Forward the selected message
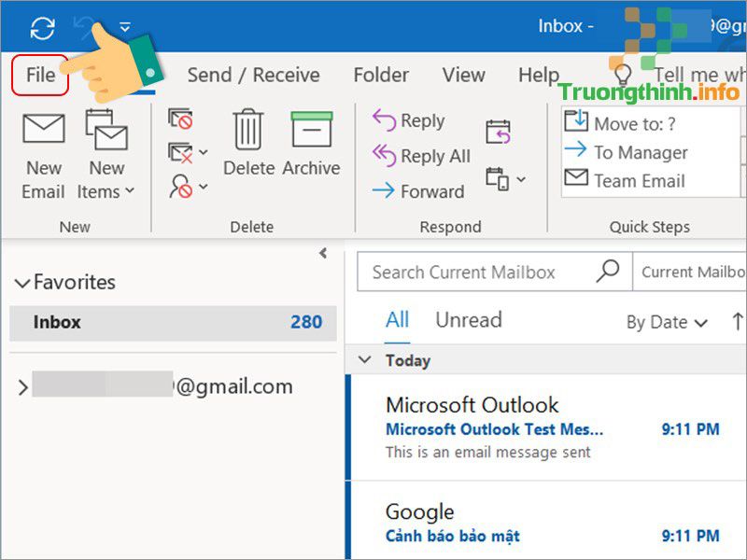This screenshot has width=747, height=560. (418, 191)
